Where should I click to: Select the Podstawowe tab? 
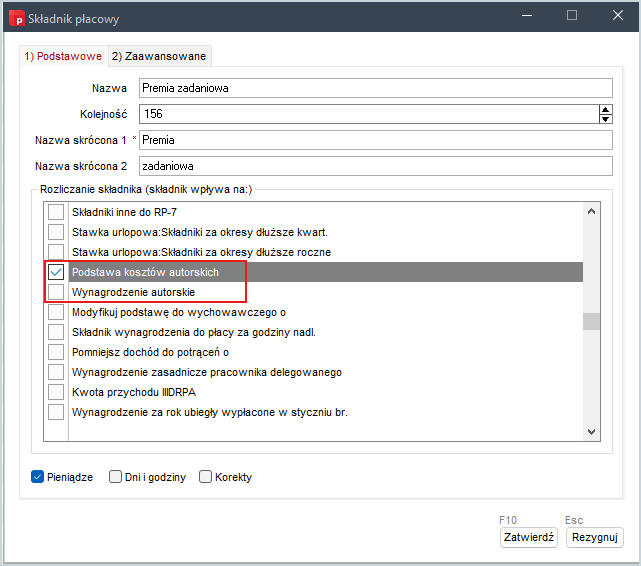(x=63, y=56)
